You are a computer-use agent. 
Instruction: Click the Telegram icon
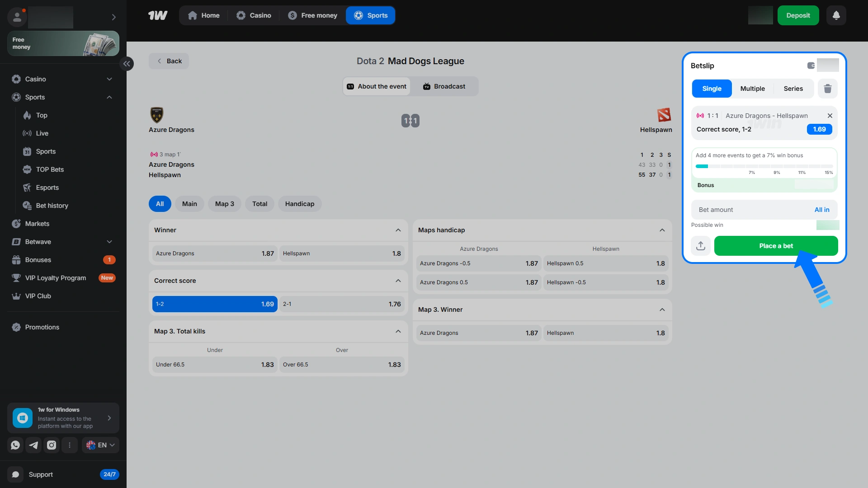tap(33, 445)
